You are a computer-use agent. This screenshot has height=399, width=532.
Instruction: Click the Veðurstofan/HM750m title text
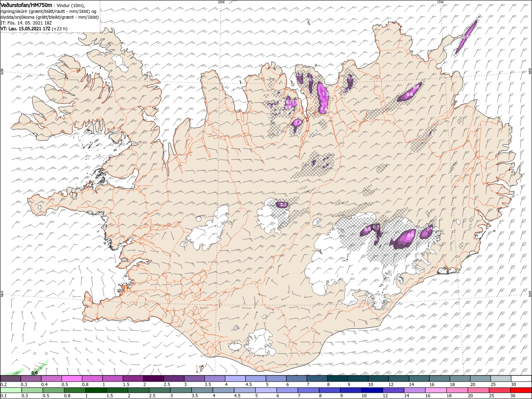[x=27, y=5]
